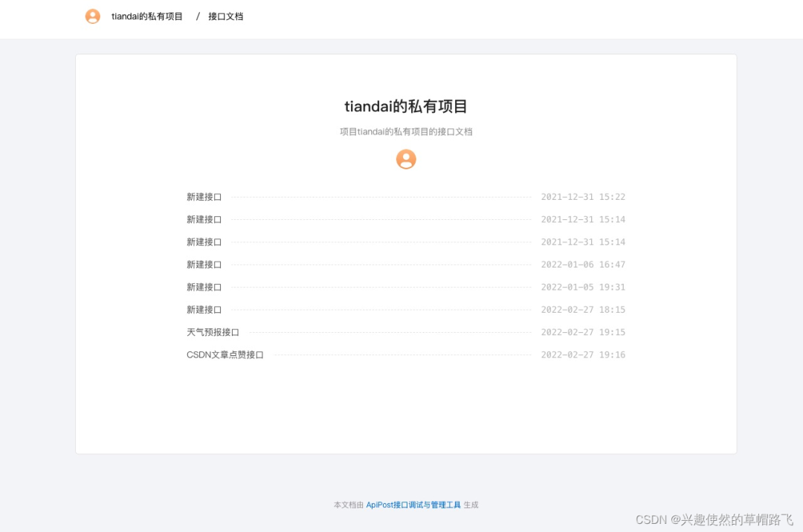Open the "tiandai的私有项目" breadcrumb entry

[x=146, y=16]
